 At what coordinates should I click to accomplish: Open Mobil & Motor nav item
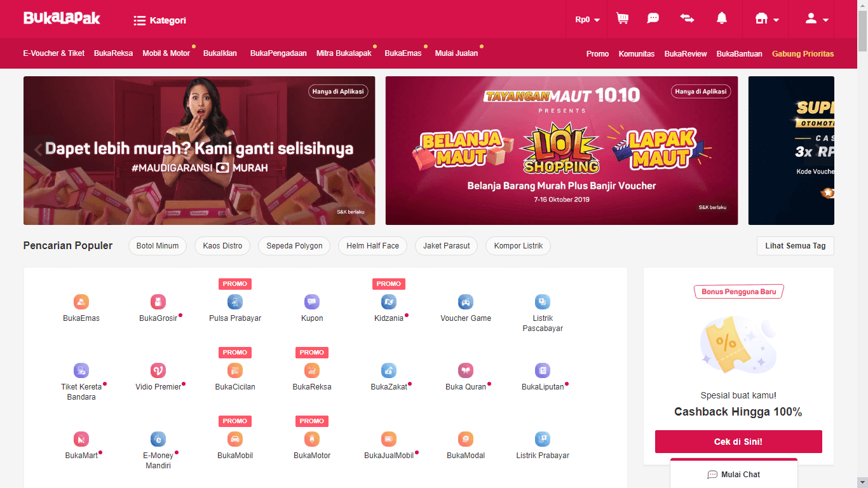tap(166, 53)
